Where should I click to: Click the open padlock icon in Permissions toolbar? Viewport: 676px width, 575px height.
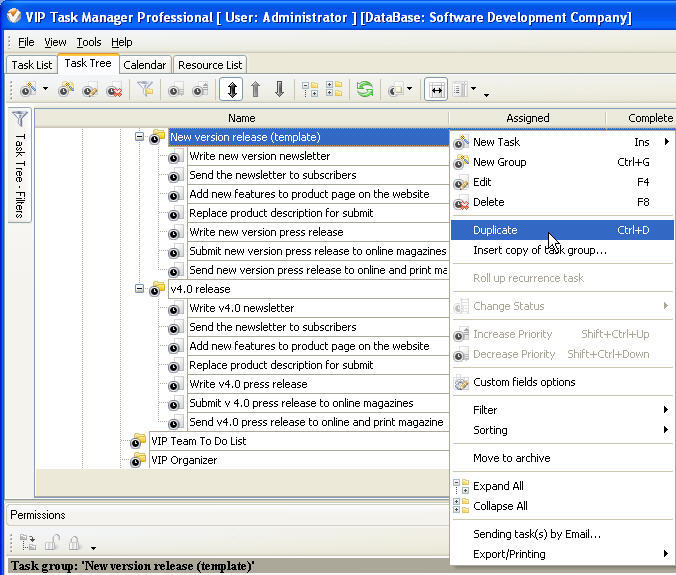tap(52, 543)
